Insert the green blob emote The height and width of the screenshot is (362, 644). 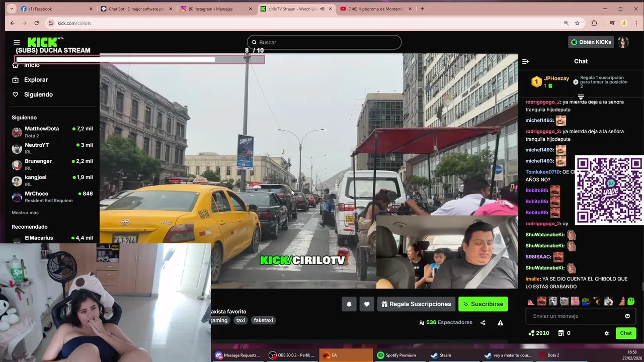tap(631, 301)
